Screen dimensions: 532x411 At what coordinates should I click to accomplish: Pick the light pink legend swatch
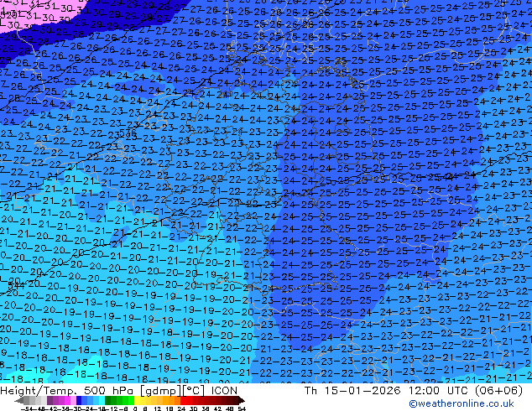(73, 401)
